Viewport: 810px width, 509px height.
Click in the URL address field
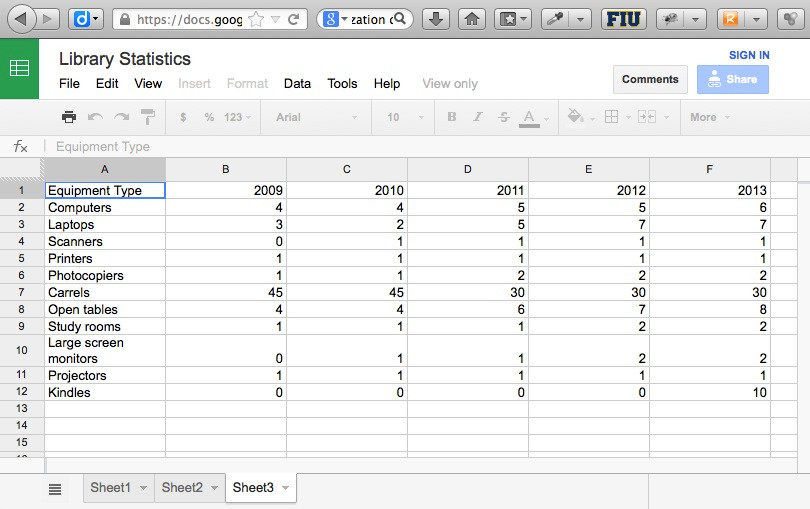189,20
